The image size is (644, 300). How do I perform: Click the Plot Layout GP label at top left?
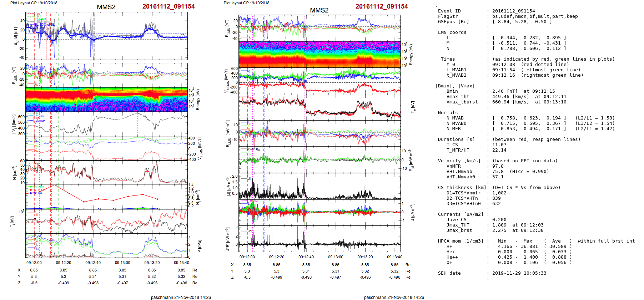(x=34, y=3)
